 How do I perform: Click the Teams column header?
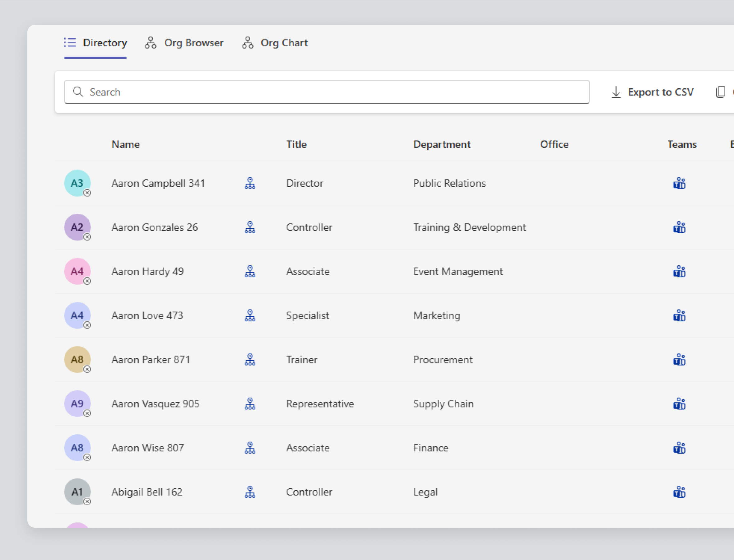pyautogui.click(x=682, y=144)
